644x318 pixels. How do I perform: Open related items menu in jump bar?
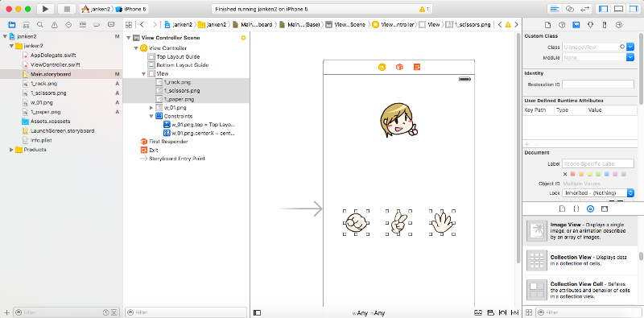129,25
